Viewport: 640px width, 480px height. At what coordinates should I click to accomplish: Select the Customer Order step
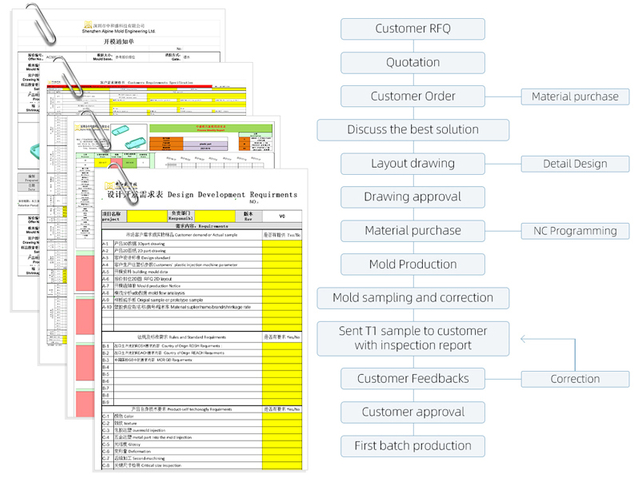pos(412,96)
